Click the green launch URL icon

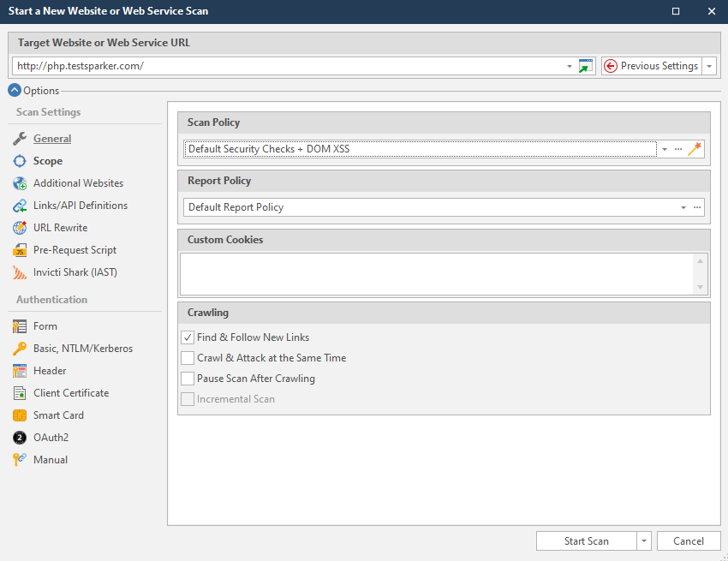586,65
